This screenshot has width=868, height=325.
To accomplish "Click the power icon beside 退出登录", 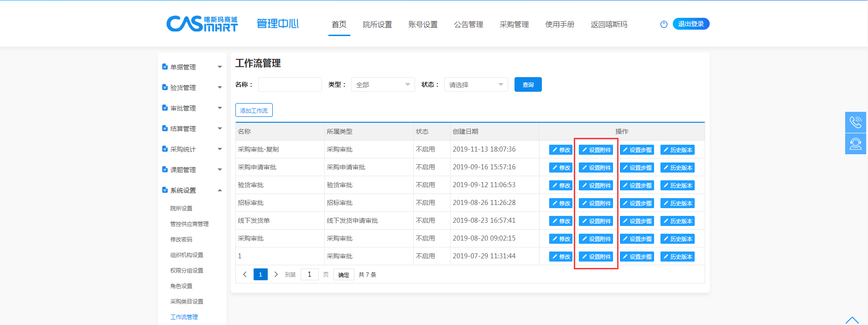I will [664, 24].
